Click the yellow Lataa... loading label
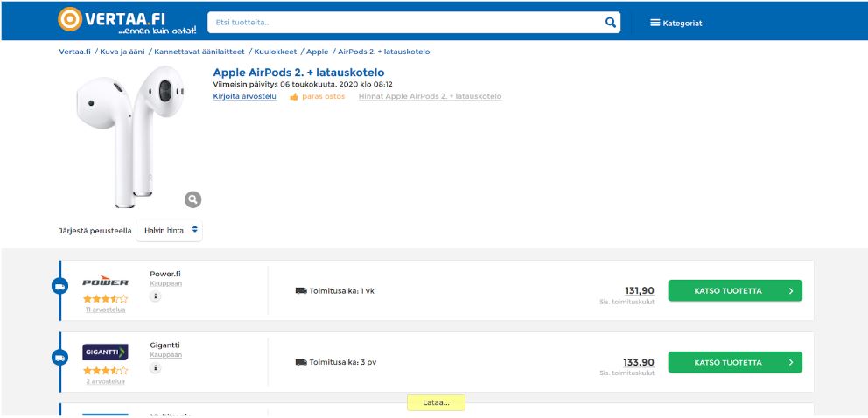The image size is (868, 418). tap(437, 402)
